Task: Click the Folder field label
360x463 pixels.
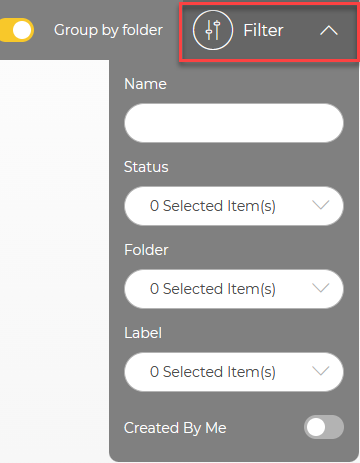Action: point(146,250)
